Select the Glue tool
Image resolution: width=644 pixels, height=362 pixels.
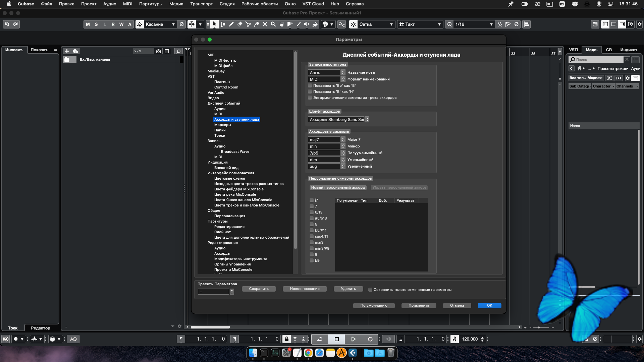(257, 24)
